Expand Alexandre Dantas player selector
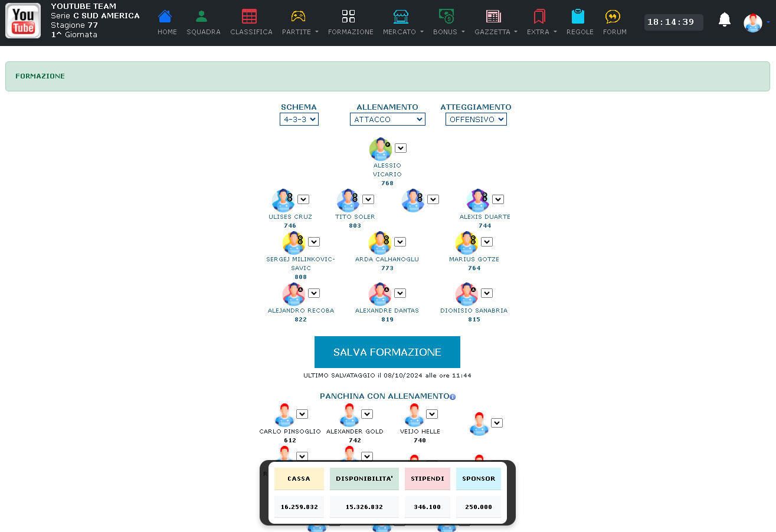This screenshot has width=776, height=532. pyautogui.click(x=400, y=293)
